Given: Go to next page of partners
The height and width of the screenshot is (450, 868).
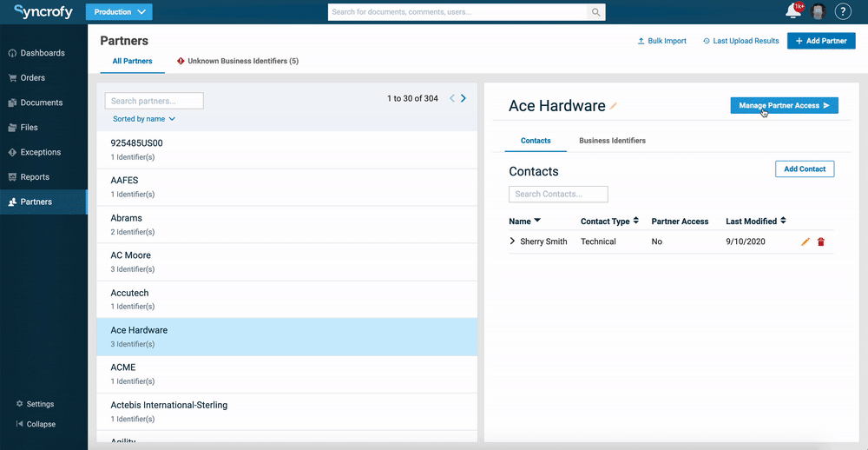Looking at the screenshot, I should 464,98.
